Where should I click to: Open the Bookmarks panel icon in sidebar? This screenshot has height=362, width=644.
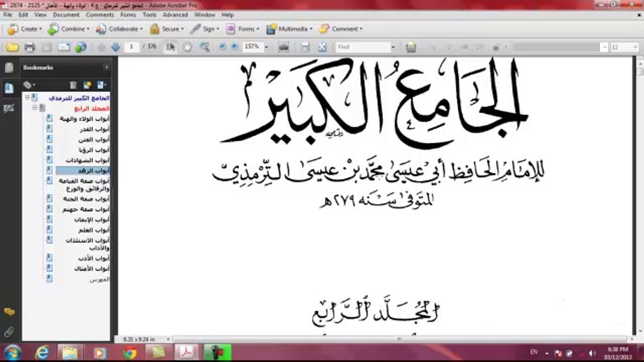[x=9, y=88]
